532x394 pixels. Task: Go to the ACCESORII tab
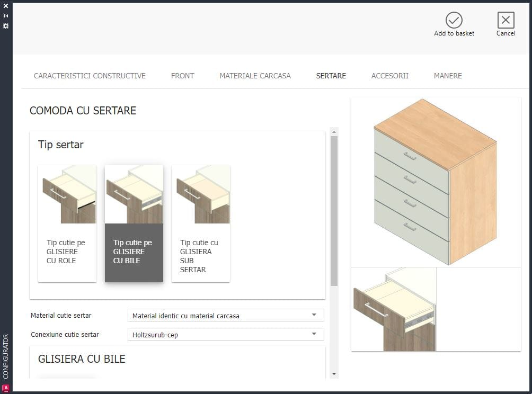tap(390, 76)
